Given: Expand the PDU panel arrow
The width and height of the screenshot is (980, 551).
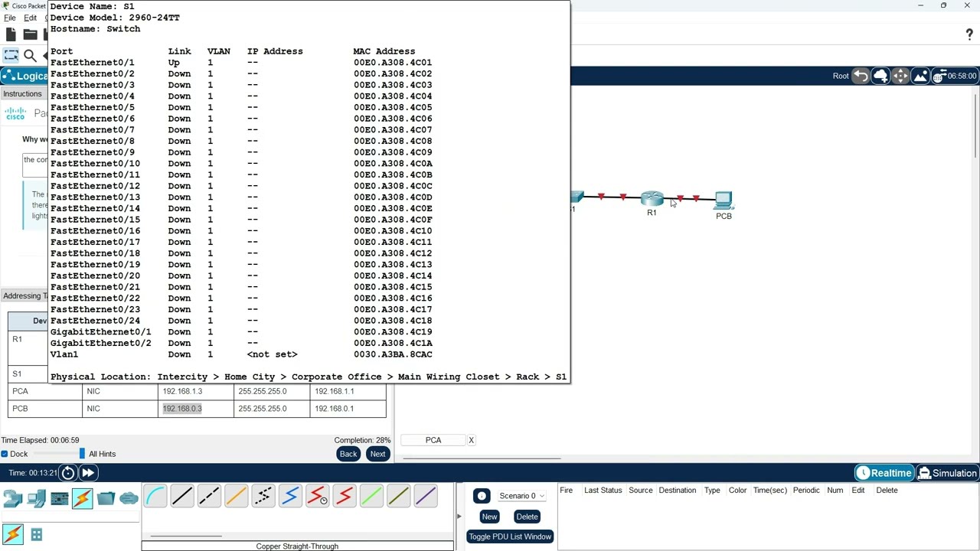Looking at the screenshot, I should click(459, 517).
